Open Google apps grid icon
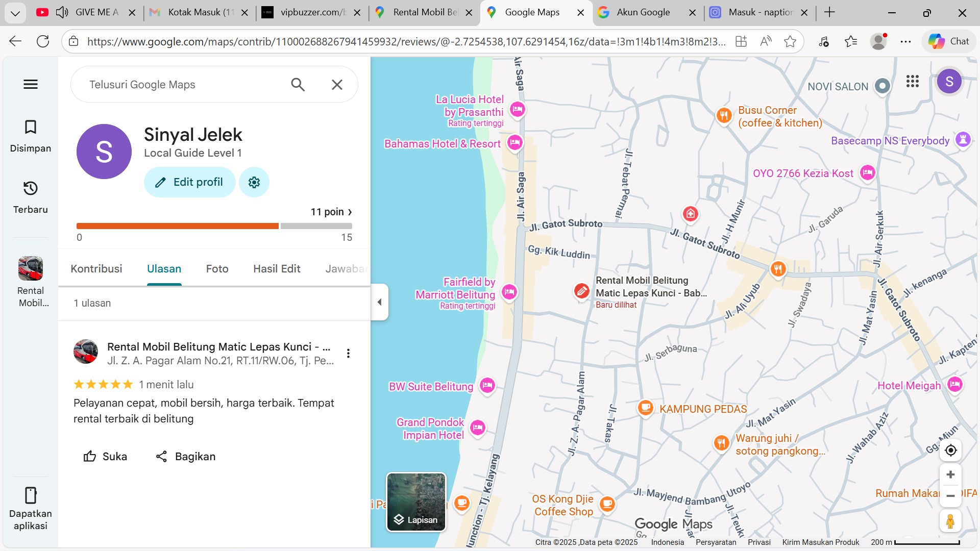The height and width of the screenshot is (551, 980). click(913, 81)
